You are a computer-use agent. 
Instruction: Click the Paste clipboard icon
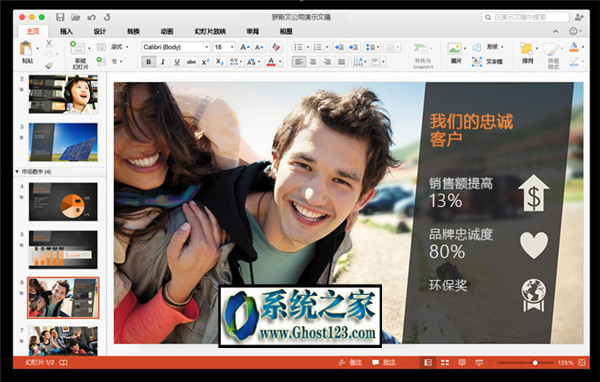click(x=26, y=49)
